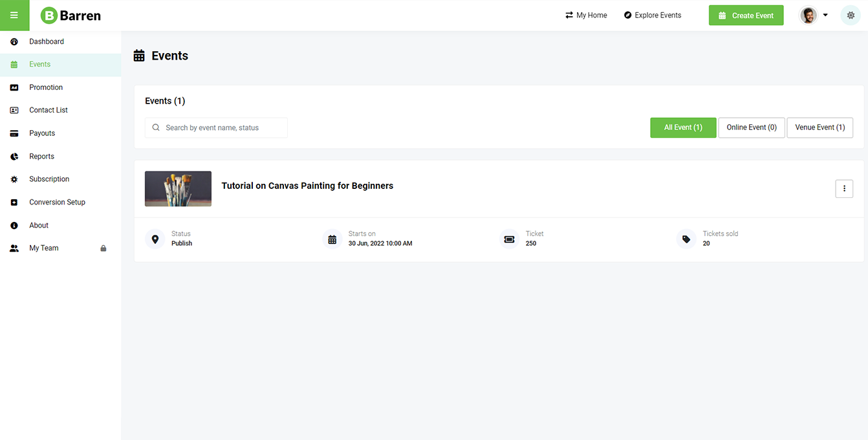Toggle the night mode sun icon

tap(850, 16)
